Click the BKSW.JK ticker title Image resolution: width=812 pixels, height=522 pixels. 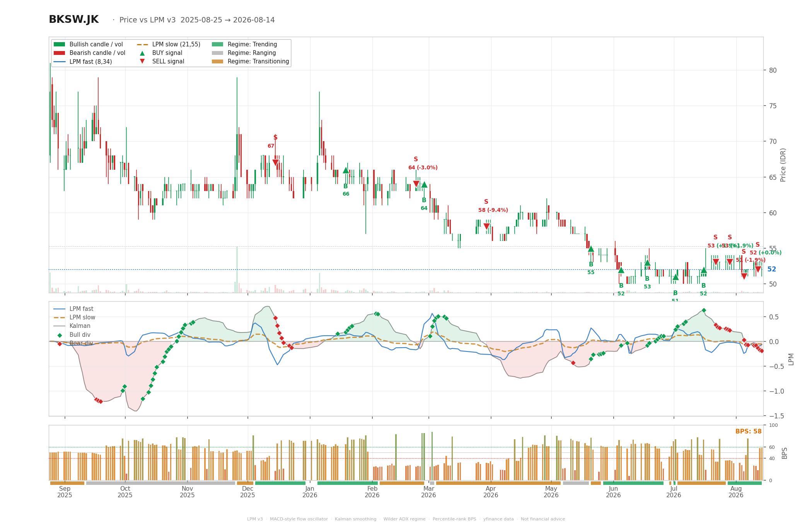tap(73, 20)
